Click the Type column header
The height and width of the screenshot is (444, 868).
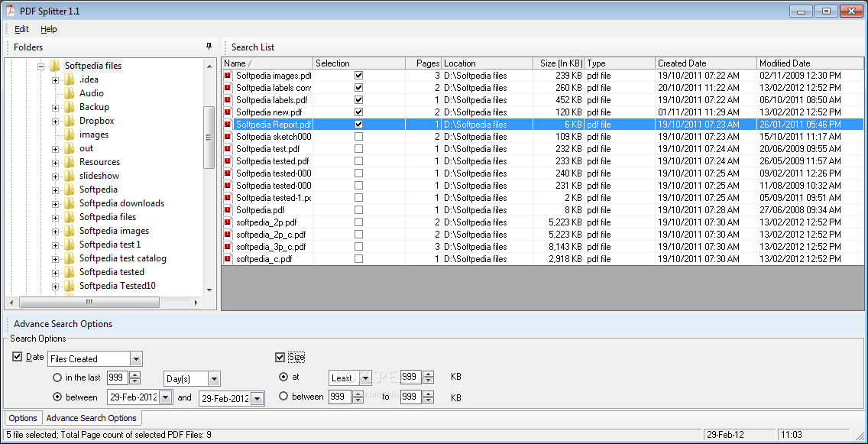(620, 63)
